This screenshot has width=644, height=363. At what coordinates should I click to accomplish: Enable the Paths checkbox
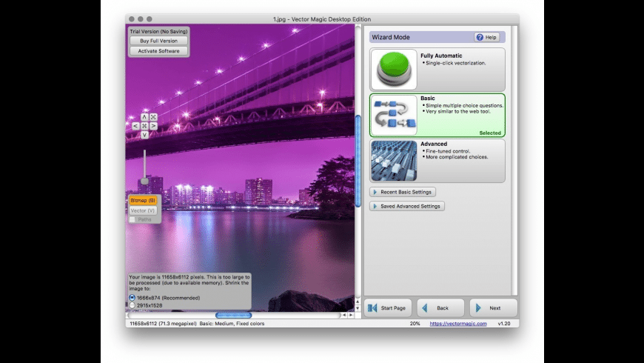pyautogui.click(x=133, y=219)
